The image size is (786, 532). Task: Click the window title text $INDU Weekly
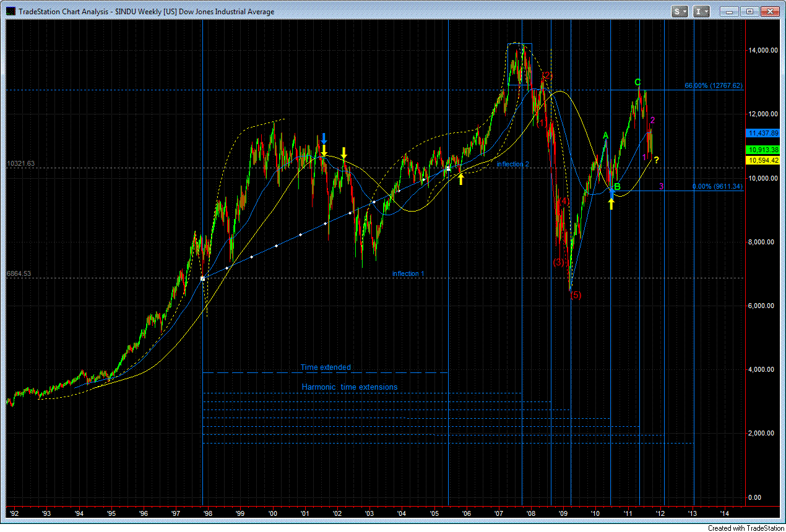click(x=138, y=11)
